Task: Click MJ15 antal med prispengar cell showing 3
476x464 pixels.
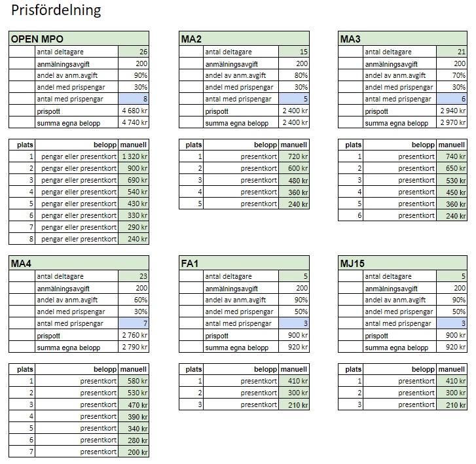Action: click(452, 323)
